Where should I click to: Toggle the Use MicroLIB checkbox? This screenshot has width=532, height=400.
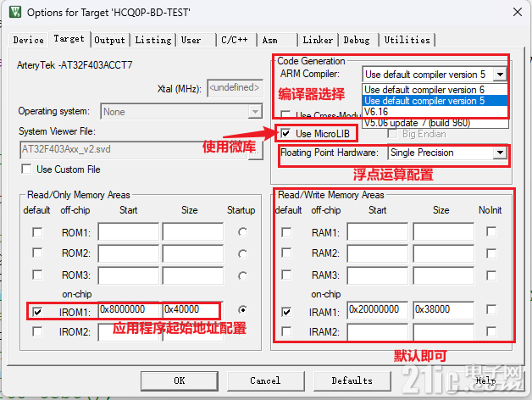(286, 133)
